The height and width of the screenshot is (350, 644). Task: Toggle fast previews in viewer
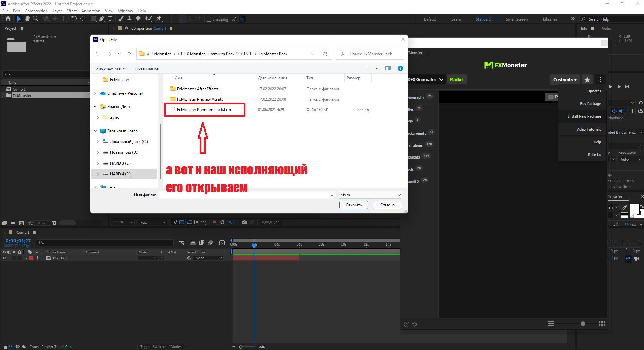[174, 222]
